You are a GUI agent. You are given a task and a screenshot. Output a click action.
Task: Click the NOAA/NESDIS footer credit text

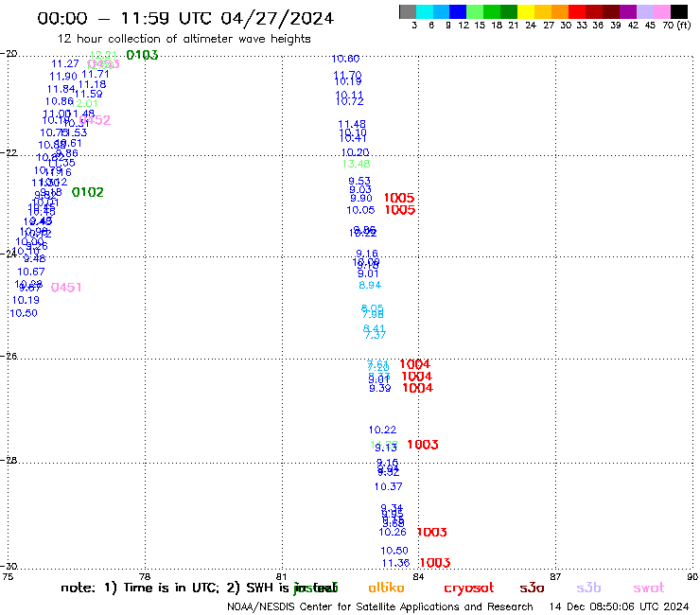coord(380,606)
